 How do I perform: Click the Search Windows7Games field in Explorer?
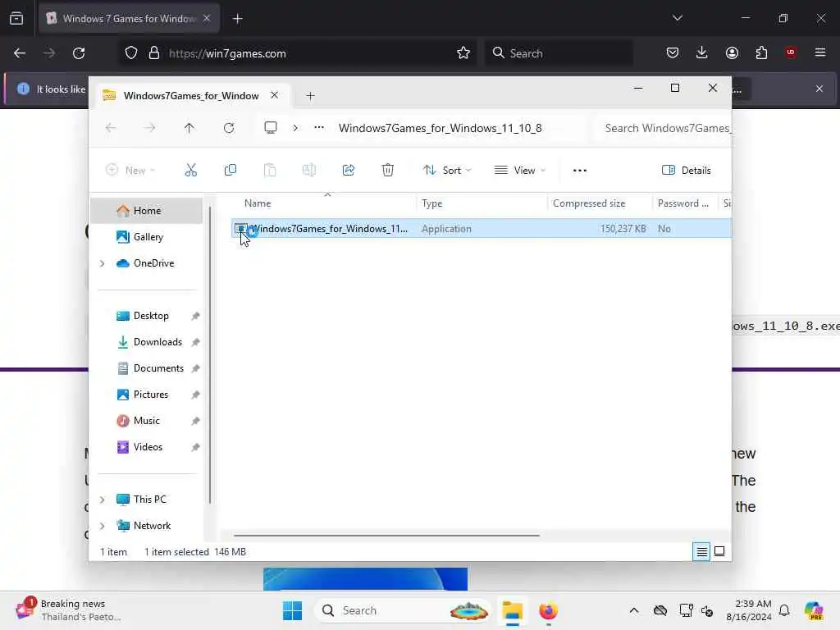(x=663, y=128)
